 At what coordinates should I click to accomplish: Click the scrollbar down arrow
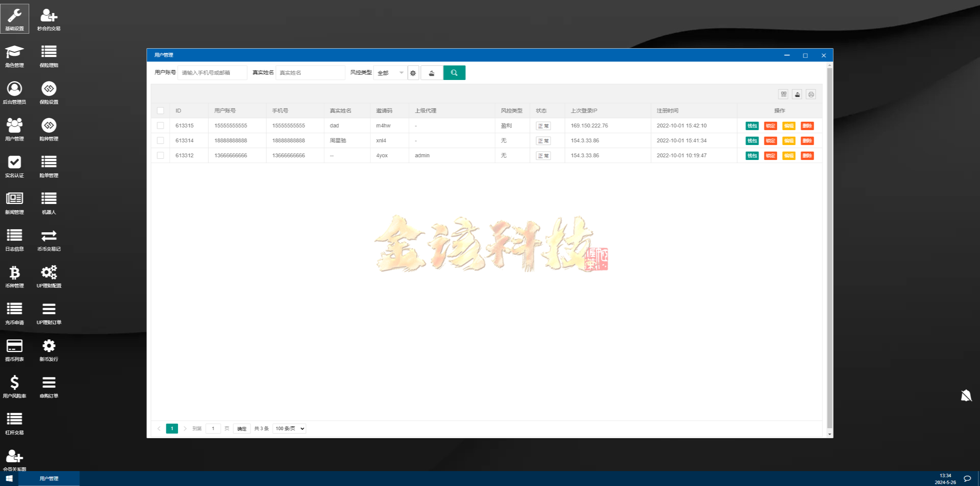[x=830, y=434]
